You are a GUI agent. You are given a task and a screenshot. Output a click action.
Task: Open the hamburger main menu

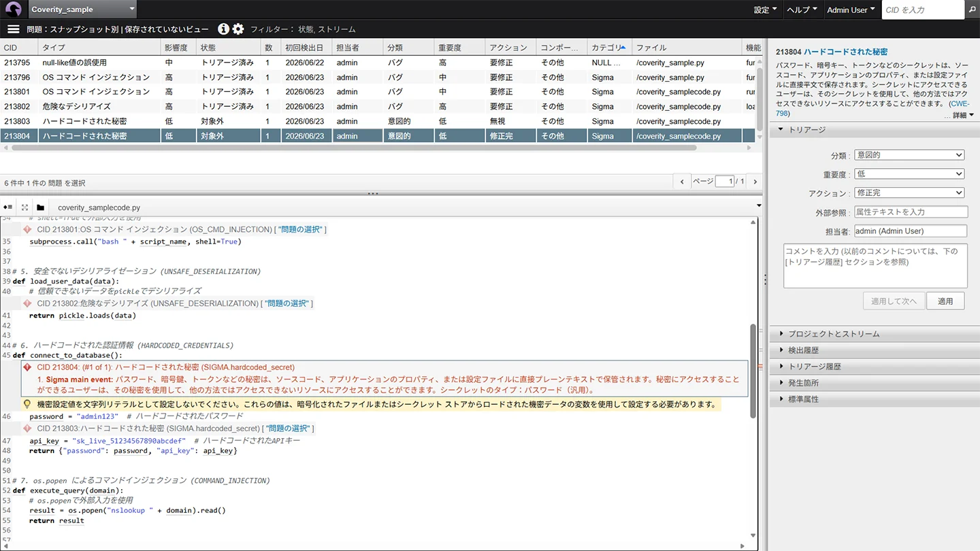(13, 29)
